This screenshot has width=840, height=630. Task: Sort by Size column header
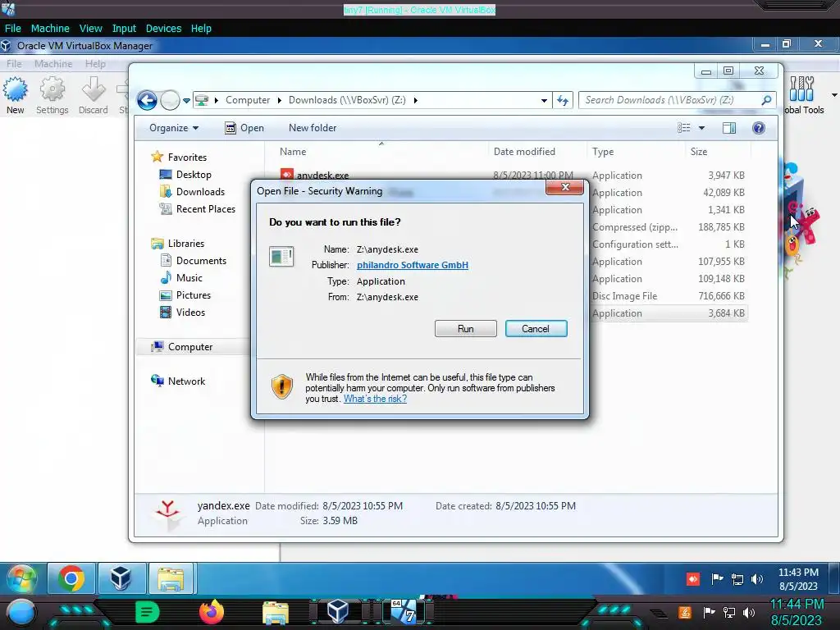click(718, 152)
